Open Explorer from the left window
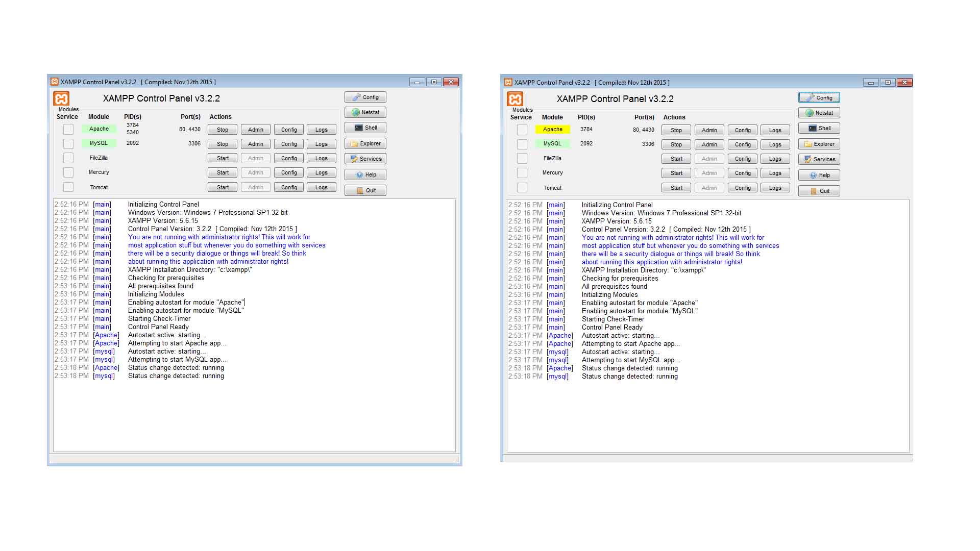The image size is (980, 551). tap(365, 143)
